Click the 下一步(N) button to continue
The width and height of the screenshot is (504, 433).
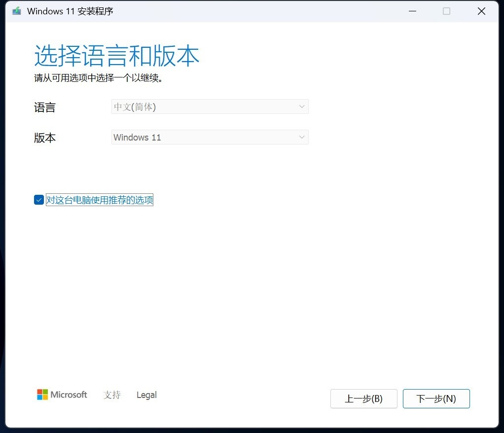tap(436, 398)
